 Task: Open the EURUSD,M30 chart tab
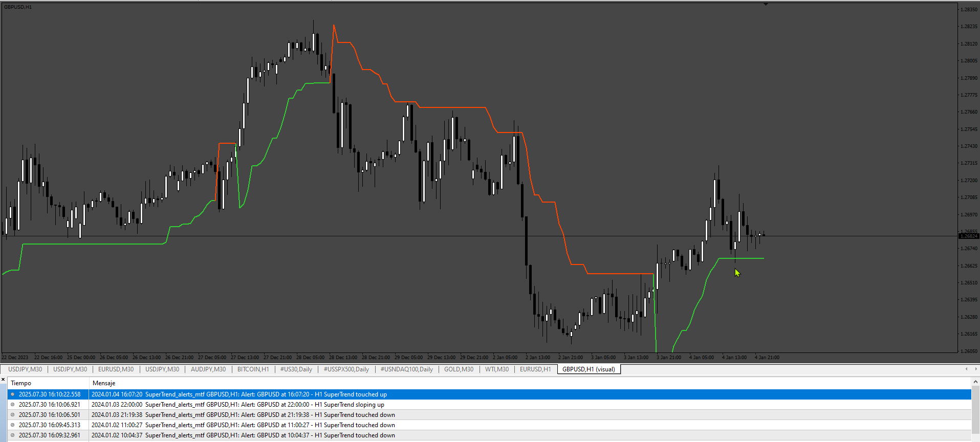[x=116, y=369]
